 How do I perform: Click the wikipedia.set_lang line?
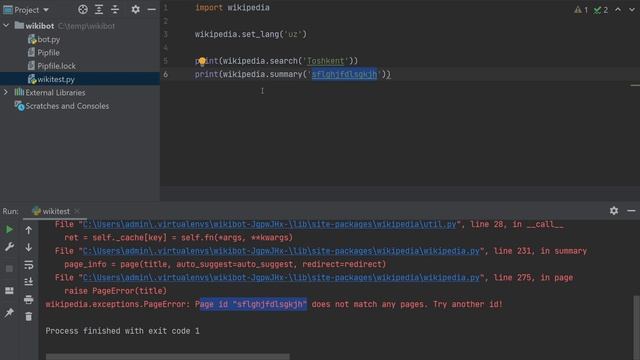point(251,34)
